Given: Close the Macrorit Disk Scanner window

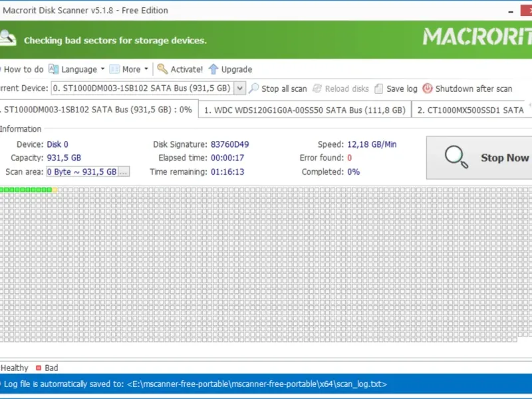Looking at the screenshot, I should pyautogui.click(x=526, y=11).
